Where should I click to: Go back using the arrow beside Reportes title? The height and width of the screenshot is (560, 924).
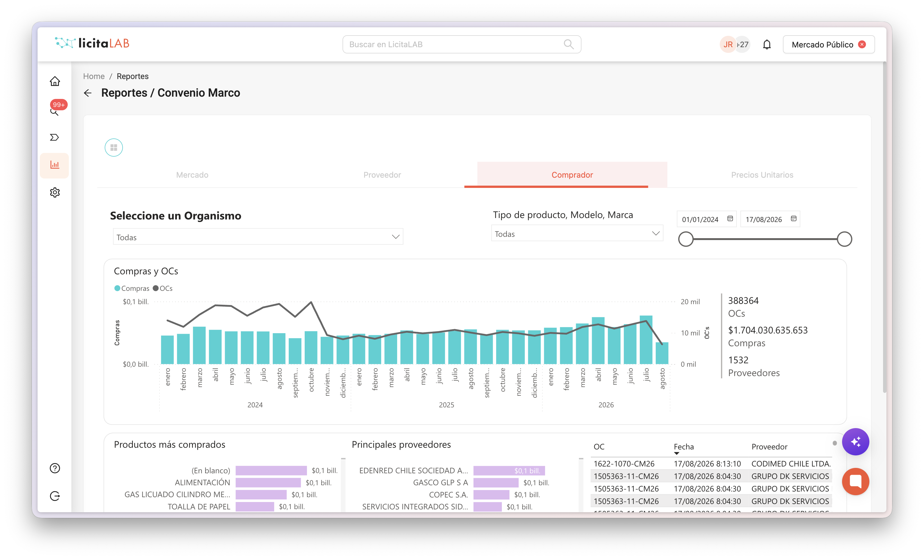click(88, 93)
